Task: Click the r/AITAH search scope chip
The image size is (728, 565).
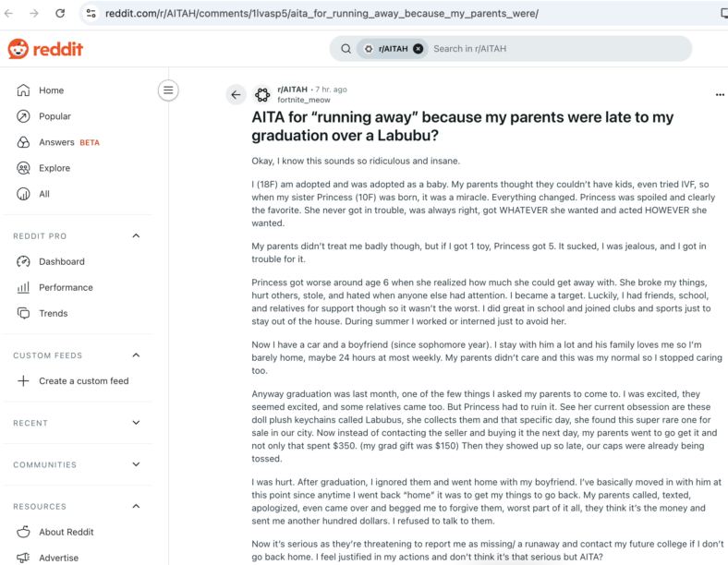Action: (393, 49)
